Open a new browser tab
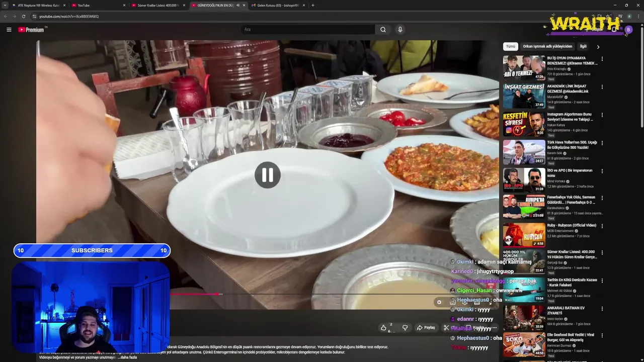This screenshot has width=644, height=362. coord(313,6)
